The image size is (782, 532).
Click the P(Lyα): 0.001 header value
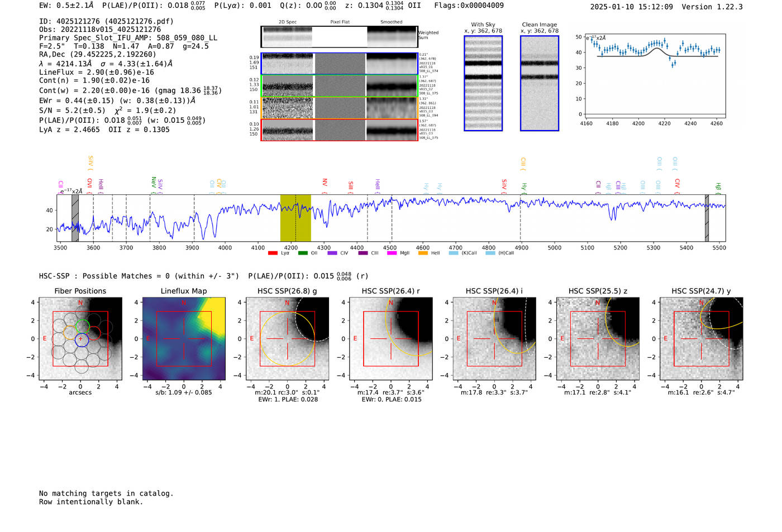point(242,6)
